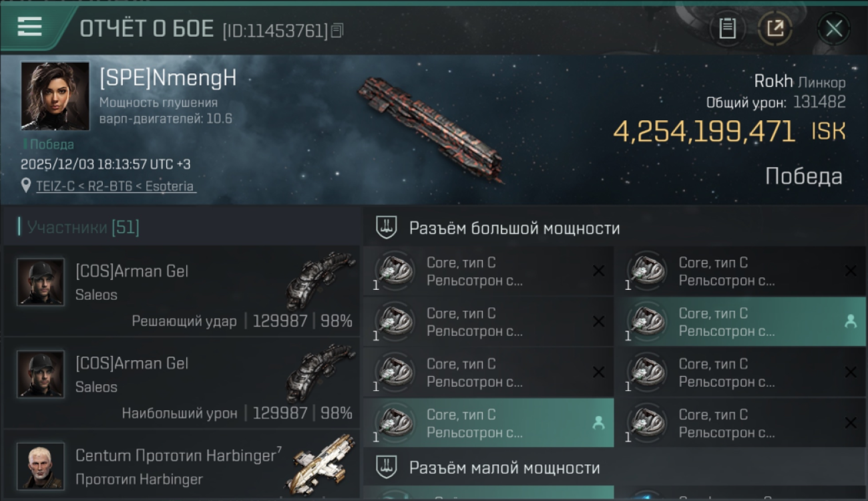The image size is (868, 501).
Task: Click the highlighted bottom-left railgun pilot icon
Action: point(598,423)
